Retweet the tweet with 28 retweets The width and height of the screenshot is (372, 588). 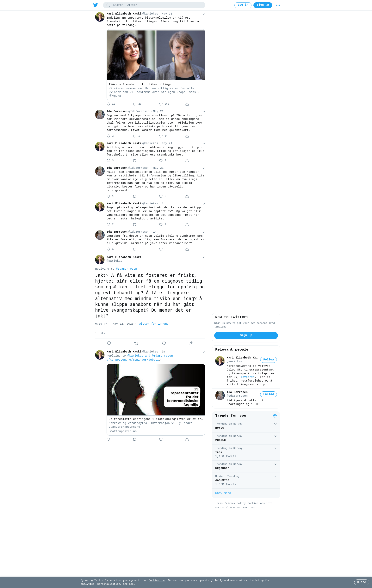click(x=135, y=104)
